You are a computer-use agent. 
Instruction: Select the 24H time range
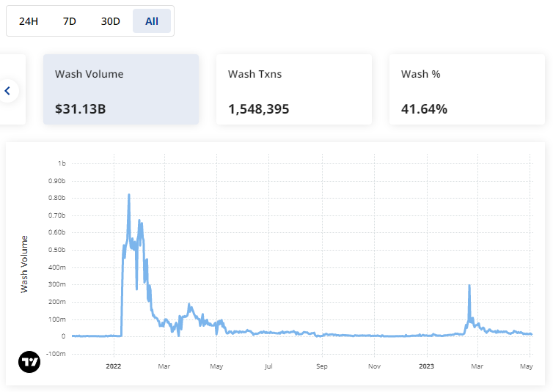click(x=29, y=21)
